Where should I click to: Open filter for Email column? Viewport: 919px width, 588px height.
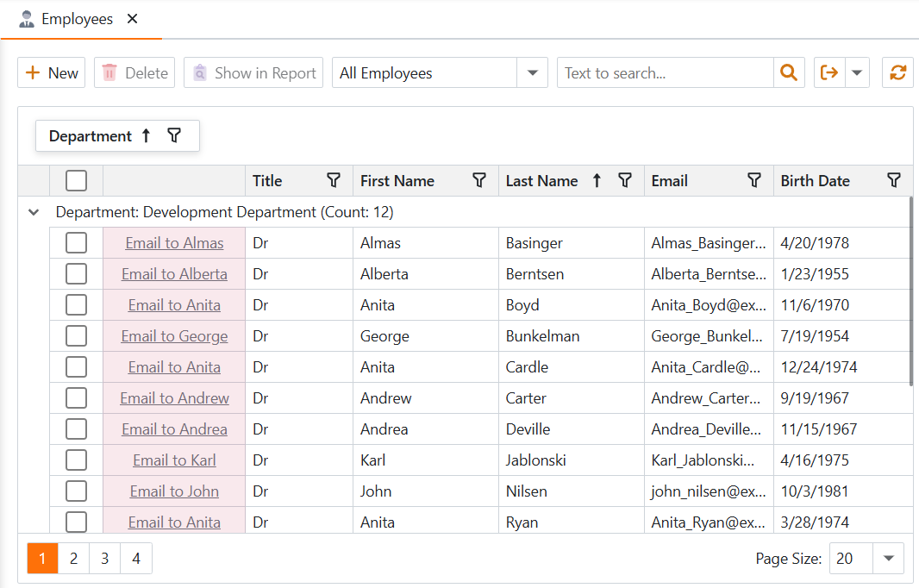point(754,180)
